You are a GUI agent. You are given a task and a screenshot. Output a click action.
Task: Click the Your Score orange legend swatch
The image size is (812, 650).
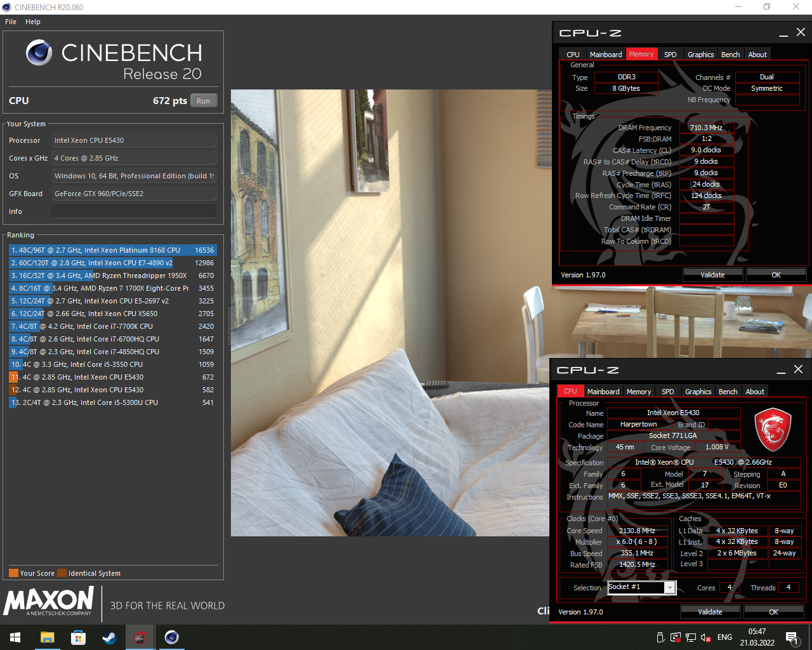pos(13,573)
